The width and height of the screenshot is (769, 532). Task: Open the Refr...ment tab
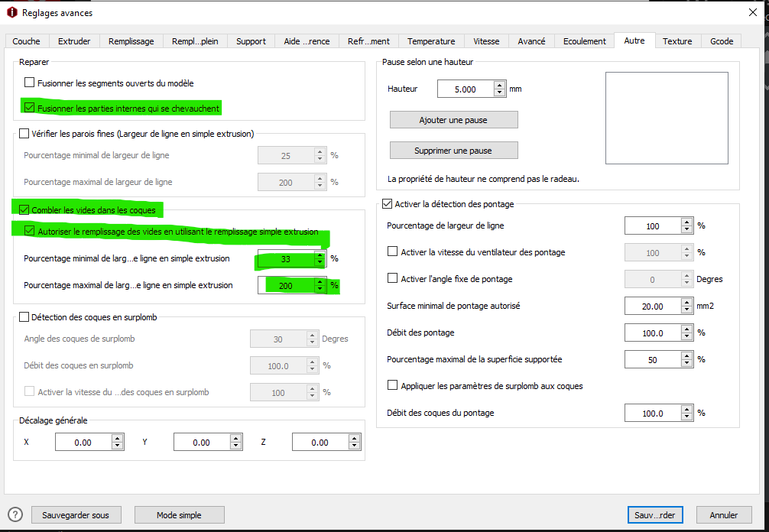(368, 41)
